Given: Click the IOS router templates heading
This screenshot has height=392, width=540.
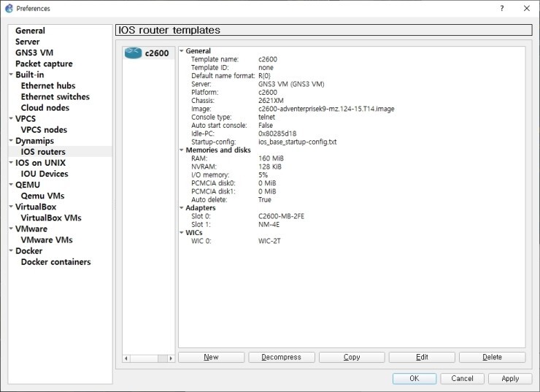Looking at the screenshot, I should pyautogui.click(x=169, y=30).
